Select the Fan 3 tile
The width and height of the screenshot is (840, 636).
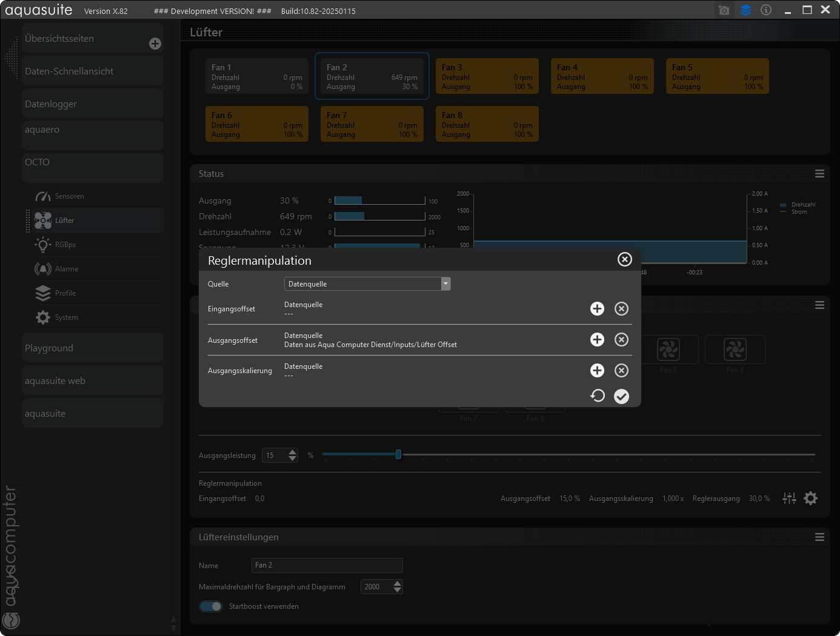point(487,76)
